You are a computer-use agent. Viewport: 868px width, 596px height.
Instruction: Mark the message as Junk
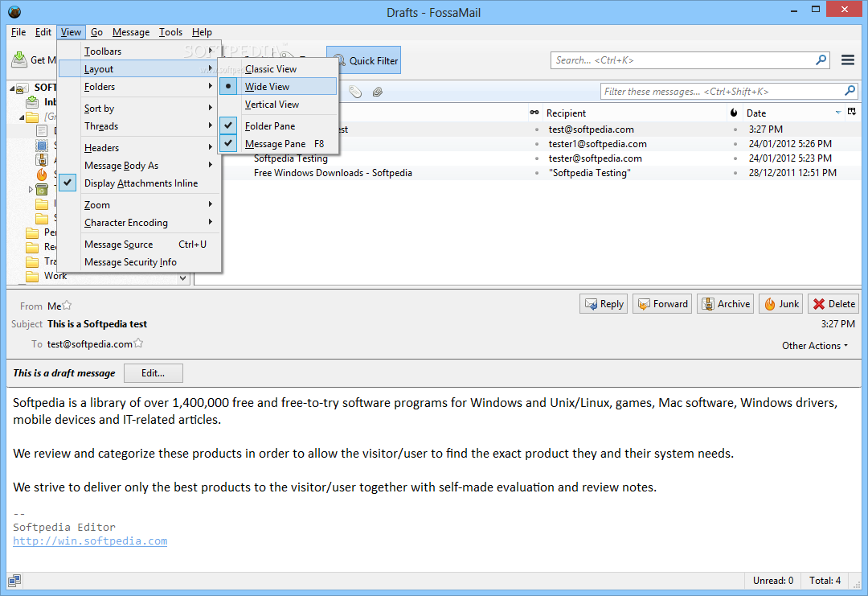click(781, 303)
